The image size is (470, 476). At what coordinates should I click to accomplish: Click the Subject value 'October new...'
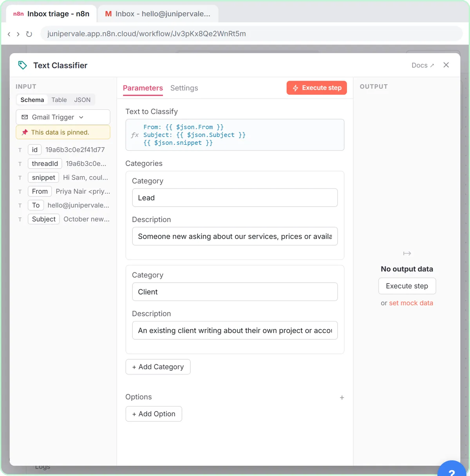point(87,219)
